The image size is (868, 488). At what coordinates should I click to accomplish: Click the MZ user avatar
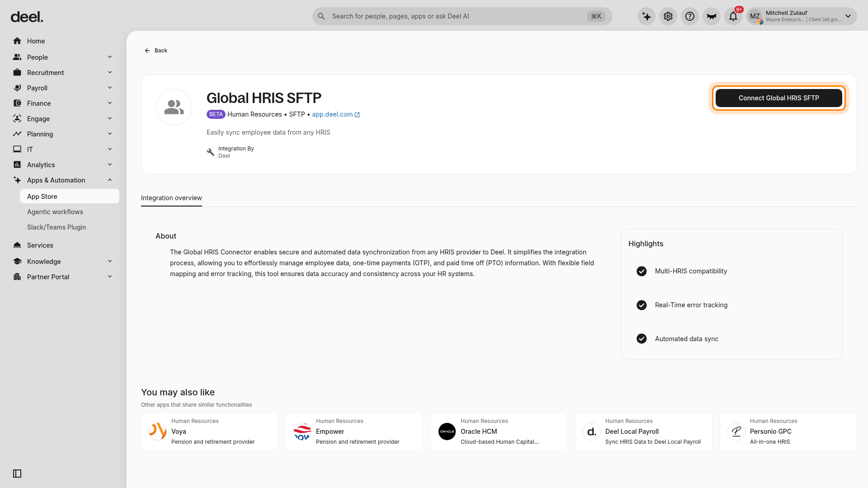(755, 17)
